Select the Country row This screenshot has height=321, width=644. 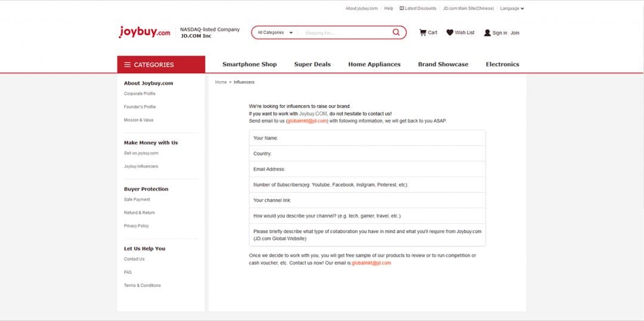coord(367,153)
